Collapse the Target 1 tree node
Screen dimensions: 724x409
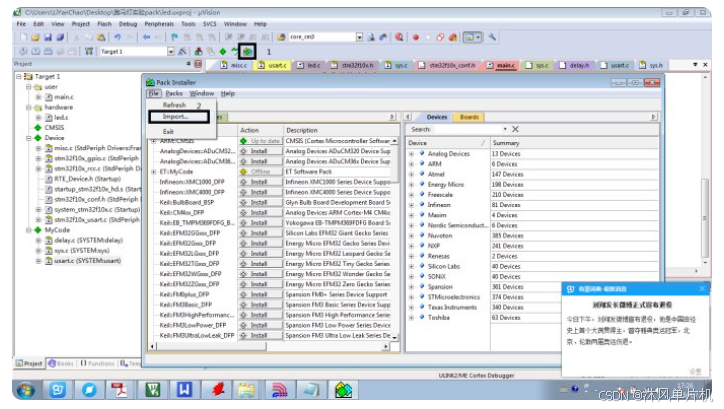pos(19,76)
